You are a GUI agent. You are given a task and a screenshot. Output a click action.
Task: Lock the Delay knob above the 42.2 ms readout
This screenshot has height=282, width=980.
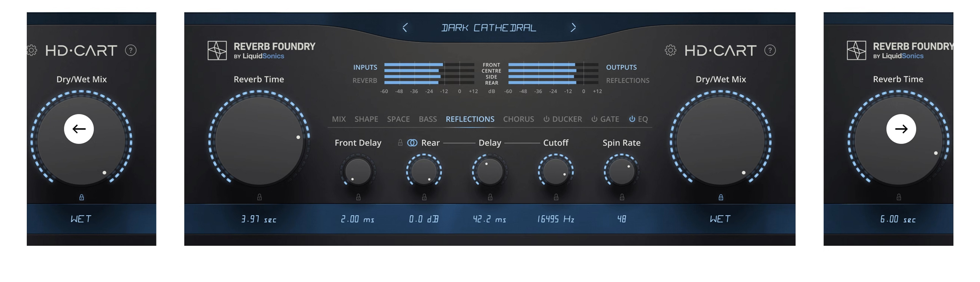pyautogui.click(x=490, y=197)
